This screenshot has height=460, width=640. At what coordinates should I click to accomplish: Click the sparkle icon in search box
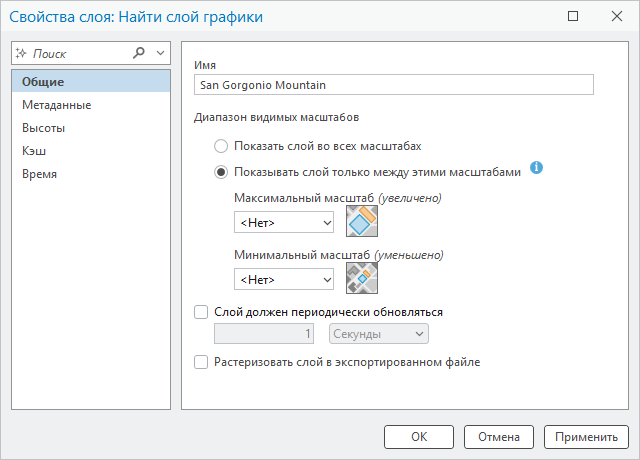[21, 53]
